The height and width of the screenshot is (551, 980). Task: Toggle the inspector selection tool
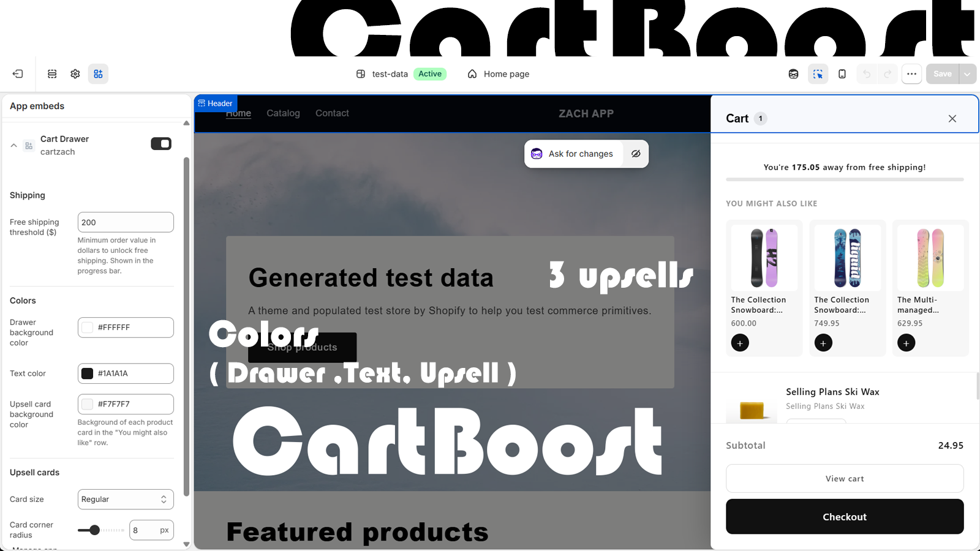(x=818, y=74)
